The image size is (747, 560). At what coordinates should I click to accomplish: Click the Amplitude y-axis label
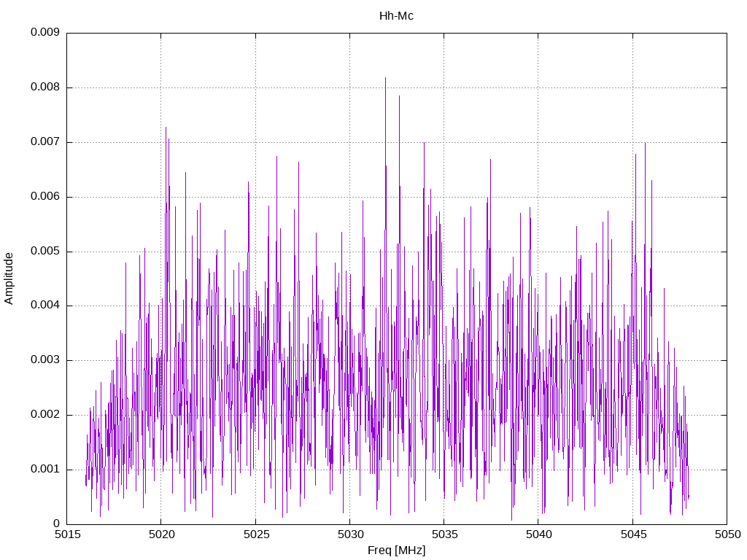click(9, 279)
